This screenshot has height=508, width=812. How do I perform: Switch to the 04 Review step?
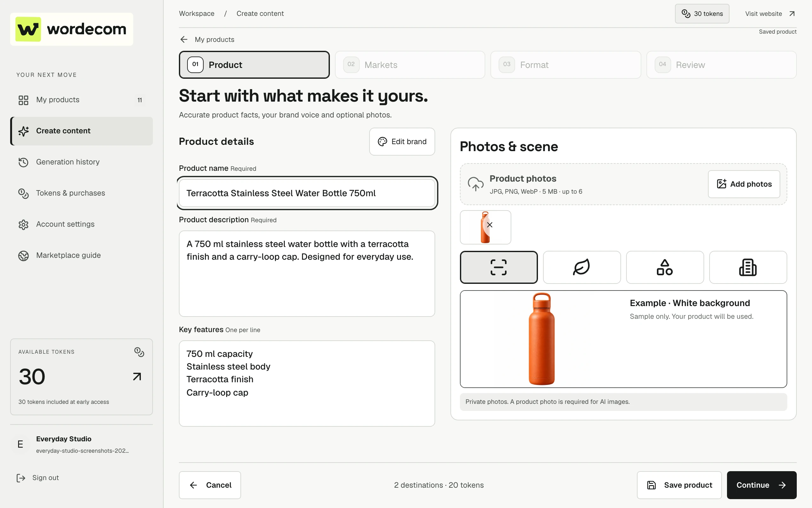tap(721, 65)
